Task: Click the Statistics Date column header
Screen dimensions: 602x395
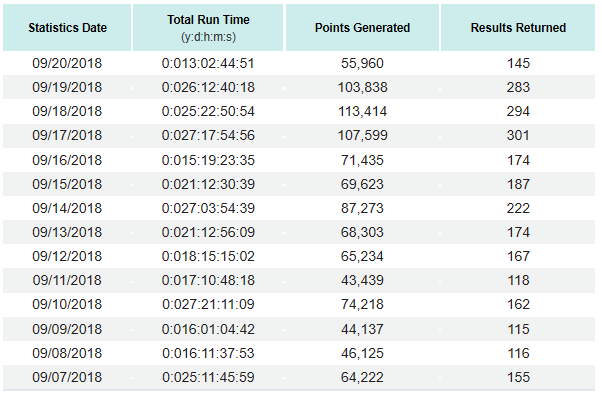Action: [67, 28]
